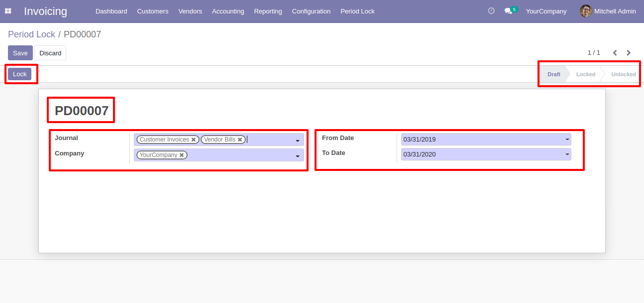Click the Lock button
The image size is (644, 303).
(x=20, y=74)
